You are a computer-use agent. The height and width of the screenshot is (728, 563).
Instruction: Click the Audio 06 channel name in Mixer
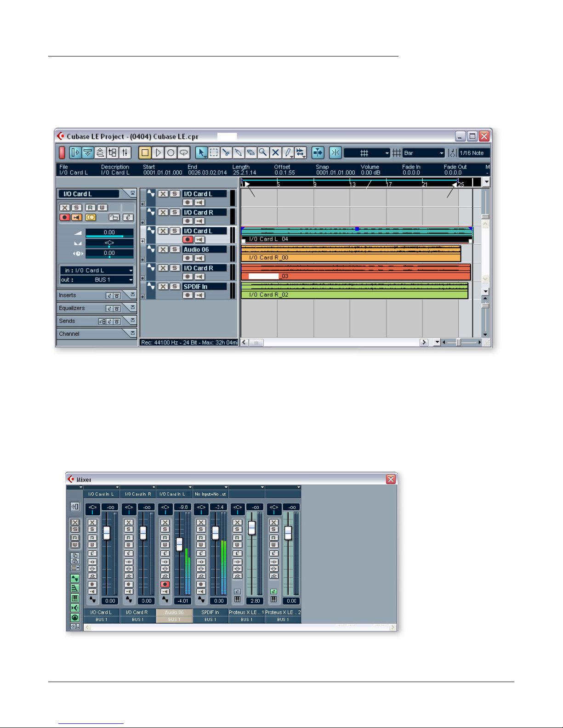pyautogui.click(x=174, y=612)
